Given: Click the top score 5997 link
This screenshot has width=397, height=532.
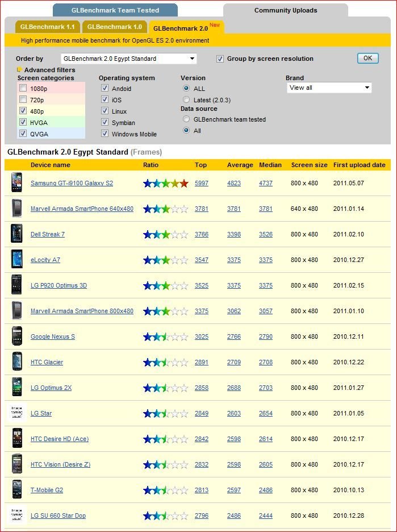Looking at the screenshot, I should click(x=202, y=183).
